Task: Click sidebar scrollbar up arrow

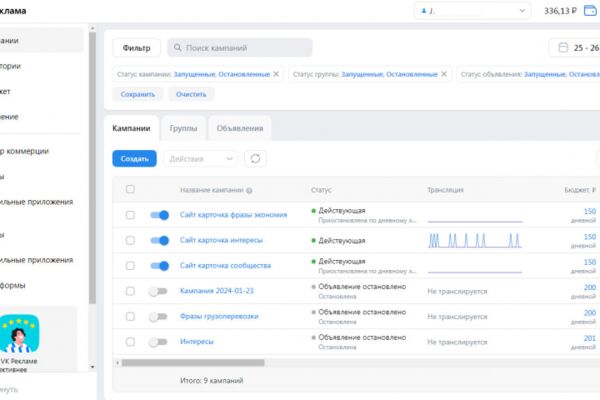Action: tap(92, 28)
